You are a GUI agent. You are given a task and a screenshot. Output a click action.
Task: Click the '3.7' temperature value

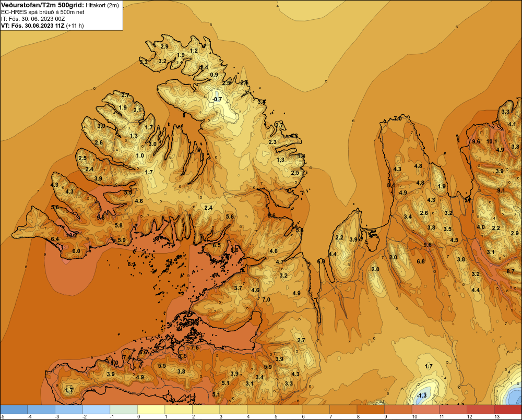click(238, 288)
